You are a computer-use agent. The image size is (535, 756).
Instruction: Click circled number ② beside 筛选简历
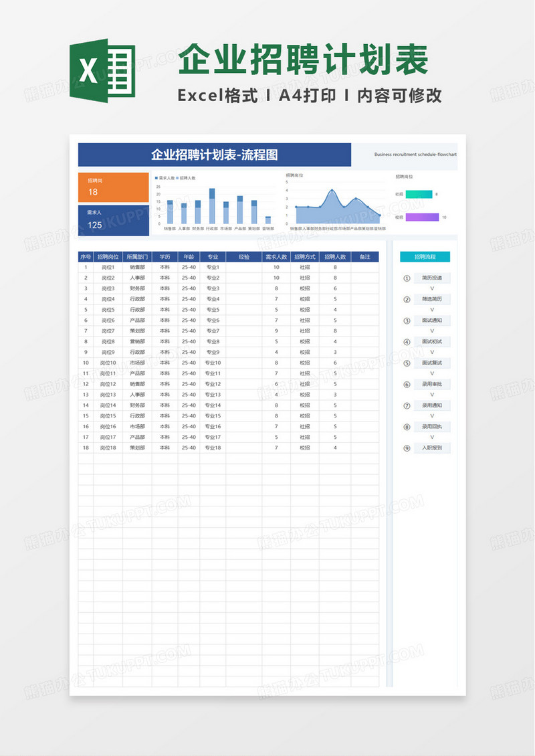click(407, 300)
